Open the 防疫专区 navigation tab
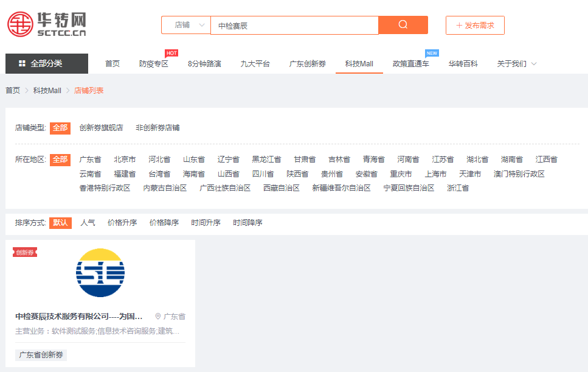 click(153, 64)
